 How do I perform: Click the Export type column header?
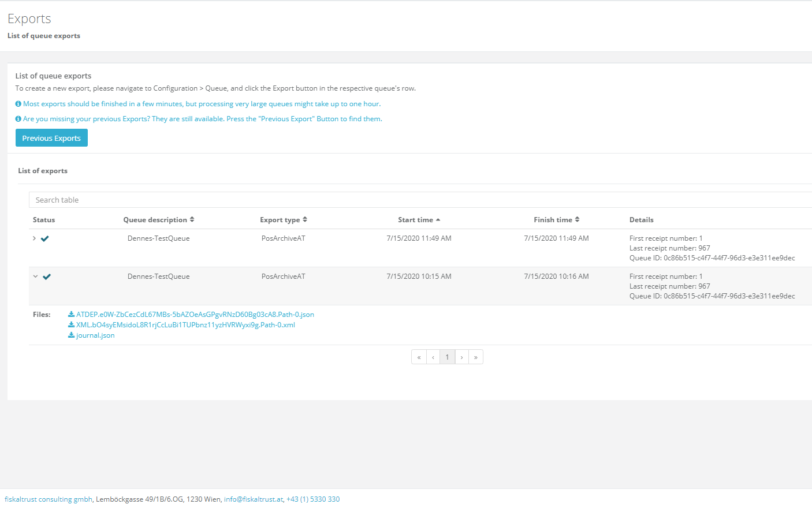click(x=280, y=220)
